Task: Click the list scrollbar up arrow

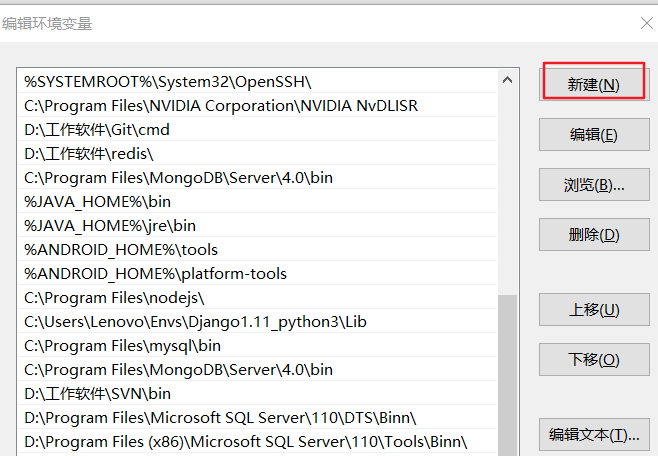Action: point(507,80)
